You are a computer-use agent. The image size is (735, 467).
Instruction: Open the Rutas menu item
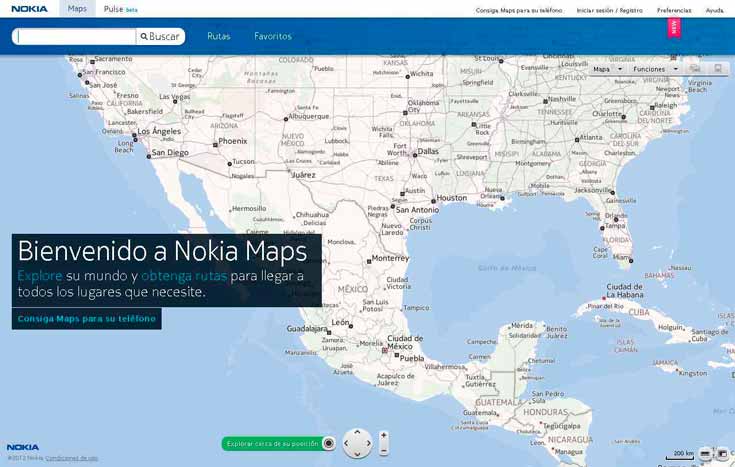(x=218, y=36)
